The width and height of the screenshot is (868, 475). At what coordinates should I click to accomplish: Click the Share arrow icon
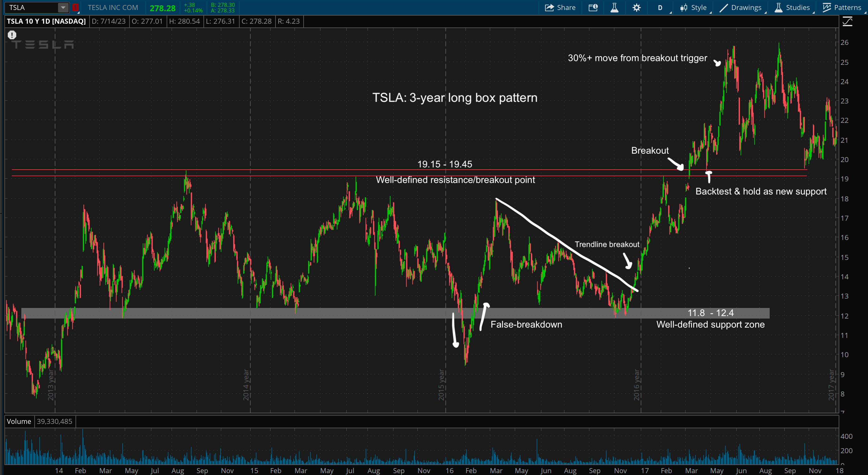(x=549, y=7)
